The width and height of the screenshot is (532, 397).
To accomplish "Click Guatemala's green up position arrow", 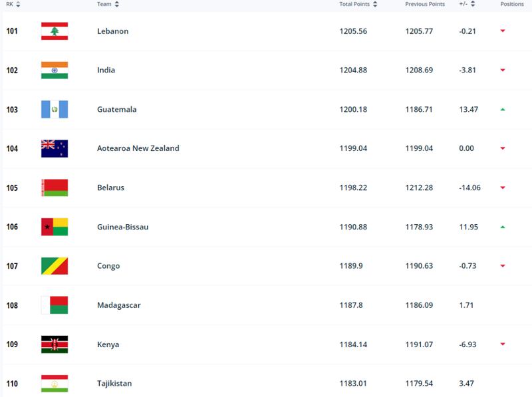I will click(x=503, y=109).
